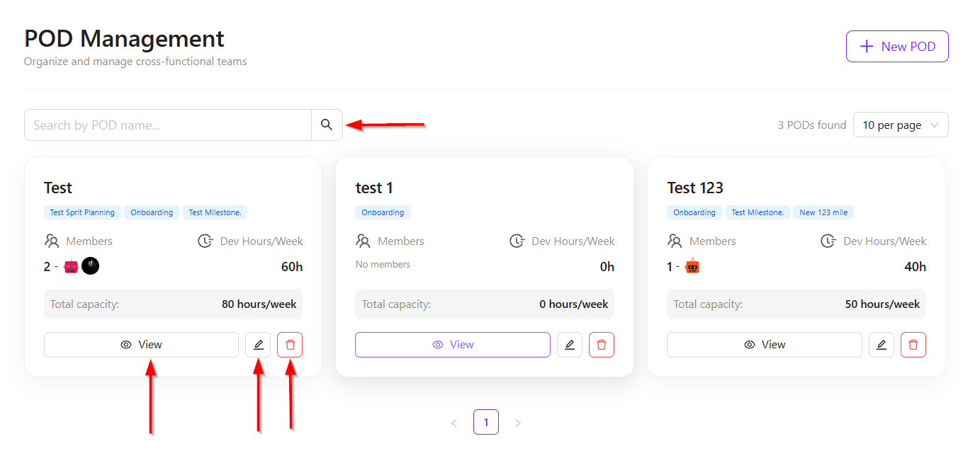
Task: Delete the Test POD via trash icon
Action: click(290, 345)
